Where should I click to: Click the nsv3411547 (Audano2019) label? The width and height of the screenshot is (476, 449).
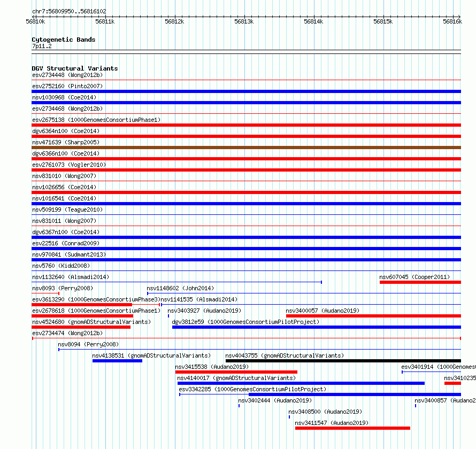[332, 423]
